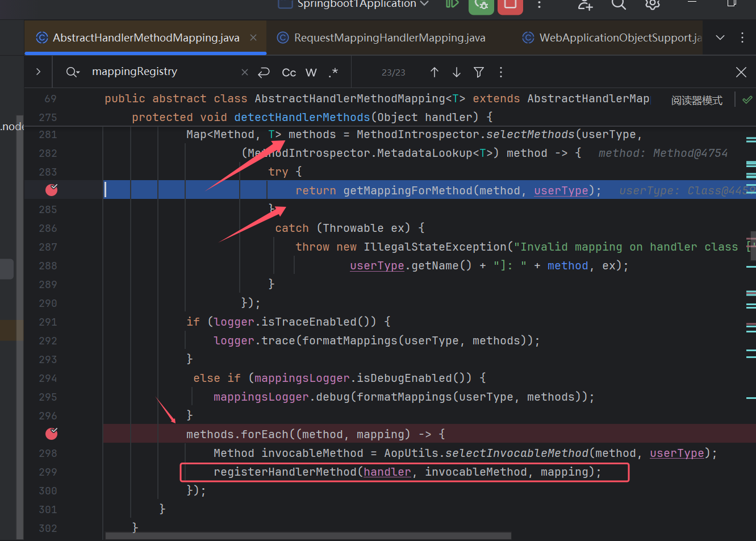This screenshot has width=756, height=541.
Task: Click MethodIntrospector.selectMethods on line 281
Action: [466, 134]
